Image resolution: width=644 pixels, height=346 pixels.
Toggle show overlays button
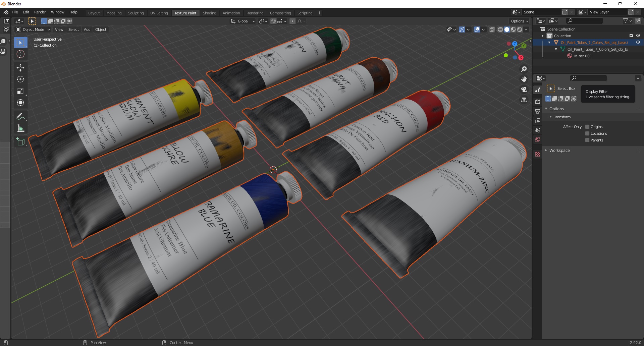coord(477,30)
